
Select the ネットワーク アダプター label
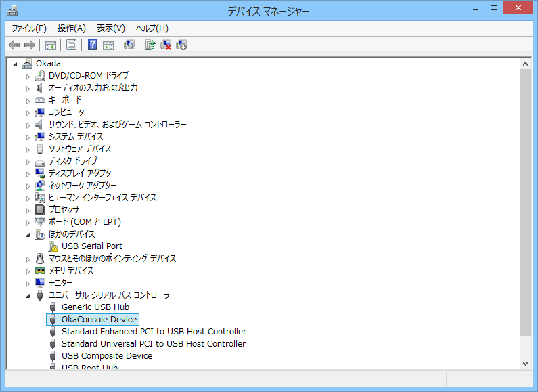click(x=83, y=186)
